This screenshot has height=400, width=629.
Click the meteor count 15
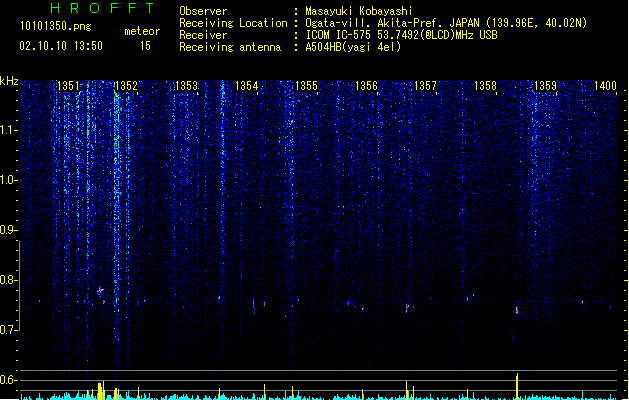pos(145,46)
